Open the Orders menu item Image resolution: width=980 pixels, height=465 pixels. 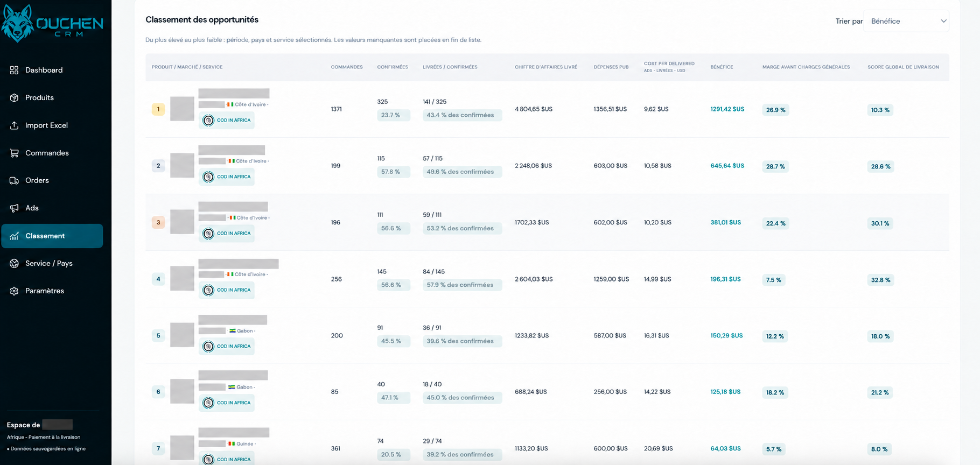pyautogui.click(x=52, y=180)
